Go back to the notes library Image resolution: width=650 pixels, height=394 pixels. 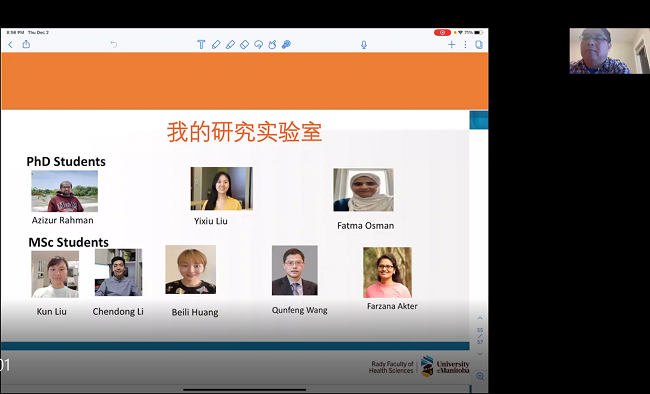coord(10,44)
